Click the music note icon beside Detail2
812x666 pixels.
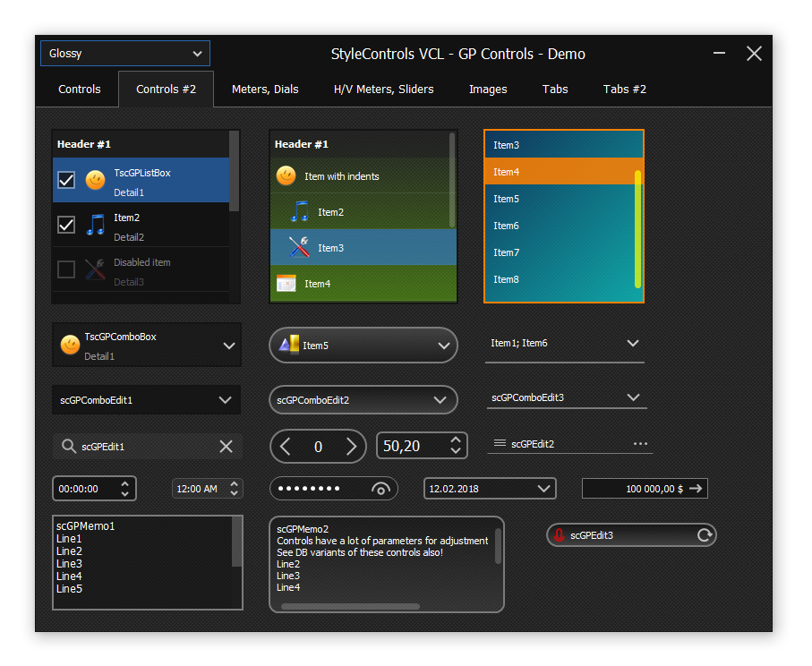pos(95,225)
